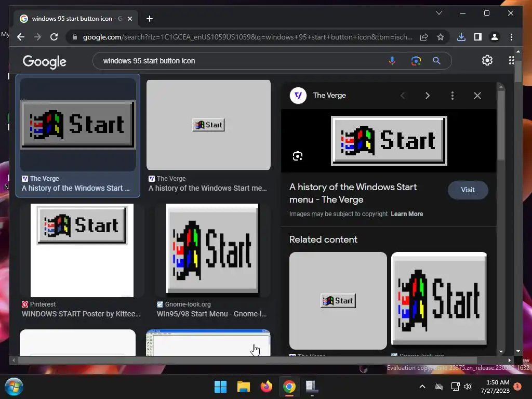Click the browser forward arrow
The image size is (532, 399).
[37, 37]
